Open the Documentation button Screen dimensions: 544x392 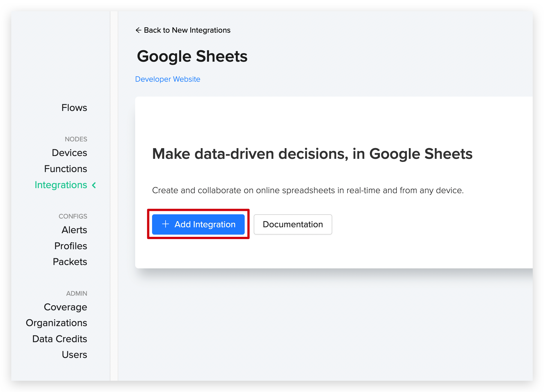[293, 224]
